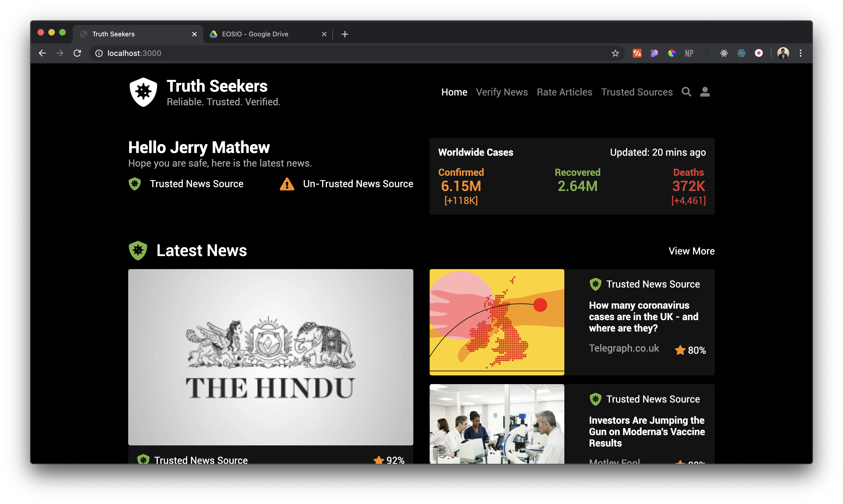Go to the Verify News page
The image size is (843, 504).
coord(502,92)
